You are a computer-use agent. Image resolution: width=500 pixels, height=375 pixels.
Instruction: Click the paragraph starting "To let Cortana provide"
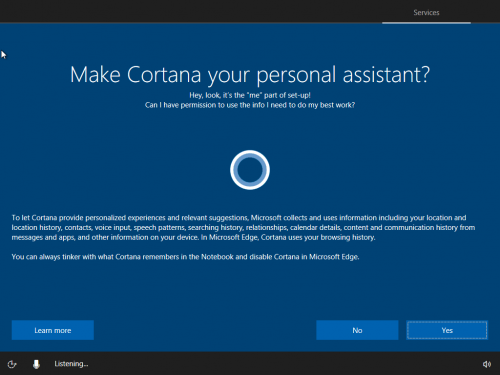coord(243,227)
